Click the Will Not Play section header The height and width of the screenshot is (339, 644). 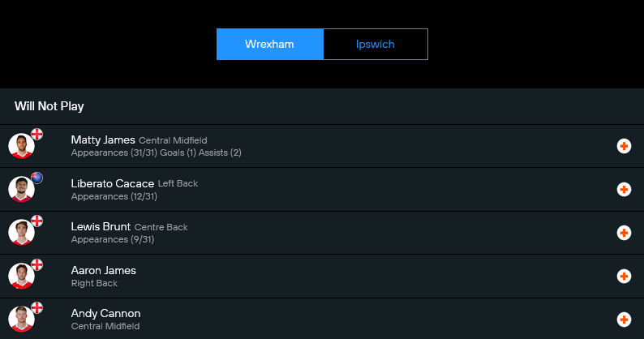[x=49, y=106]
